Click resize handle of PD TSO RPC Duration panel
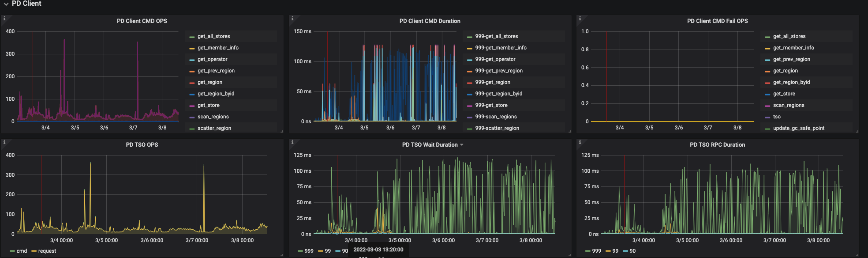This screenshot has width=868, height=258. point(857,255)
